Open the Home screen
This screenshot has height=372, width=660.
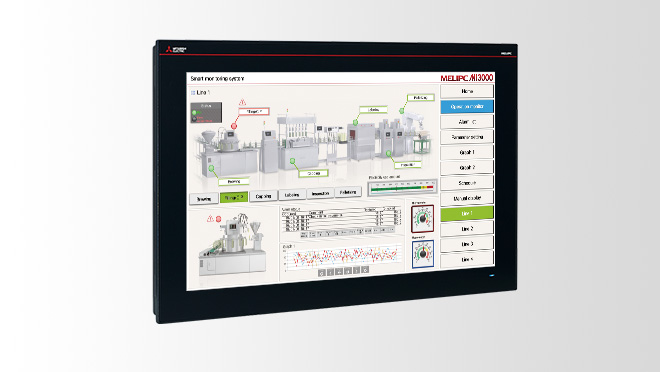point(467,91)
